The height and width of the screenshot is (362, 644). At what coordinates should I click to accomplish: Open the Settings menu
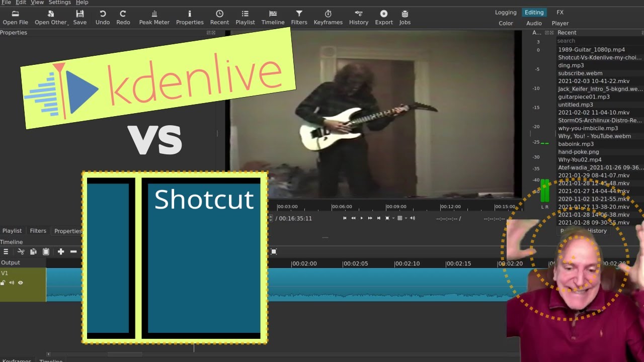pos(60,3)
